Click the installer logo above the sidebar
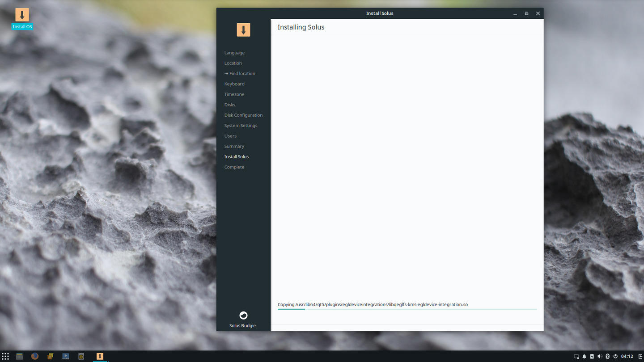This screenshot has height=362, width=644. pos(243,30)
